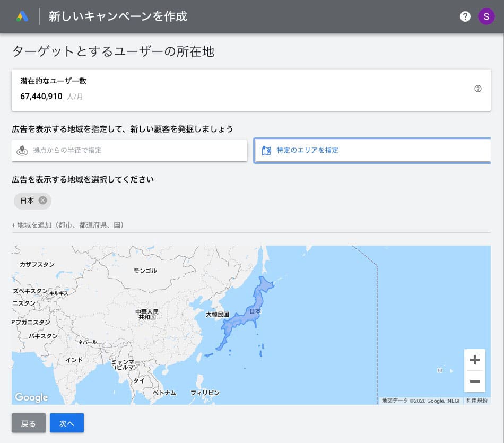504x443 pixels.
Task: Click the 地域を追加 location input field
Action: tap(250, 225)
